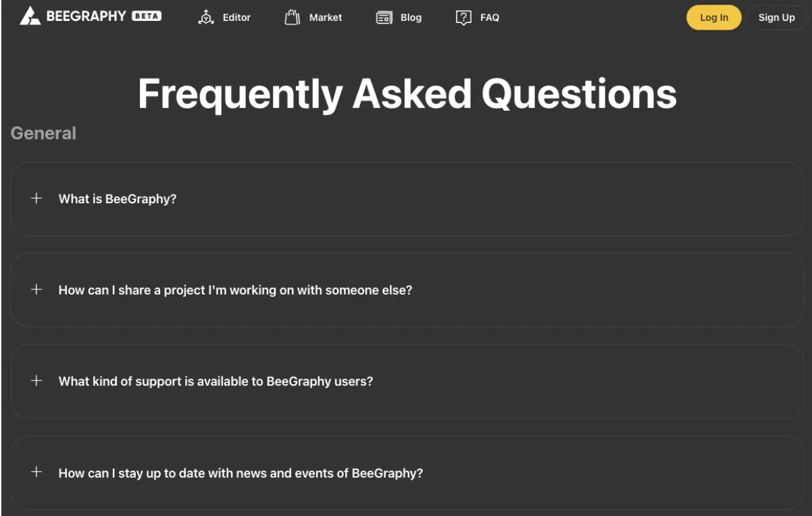Expand the "What kind of support is available" question
The height and width of the screenshot is (516, 812).
(215, 381)
